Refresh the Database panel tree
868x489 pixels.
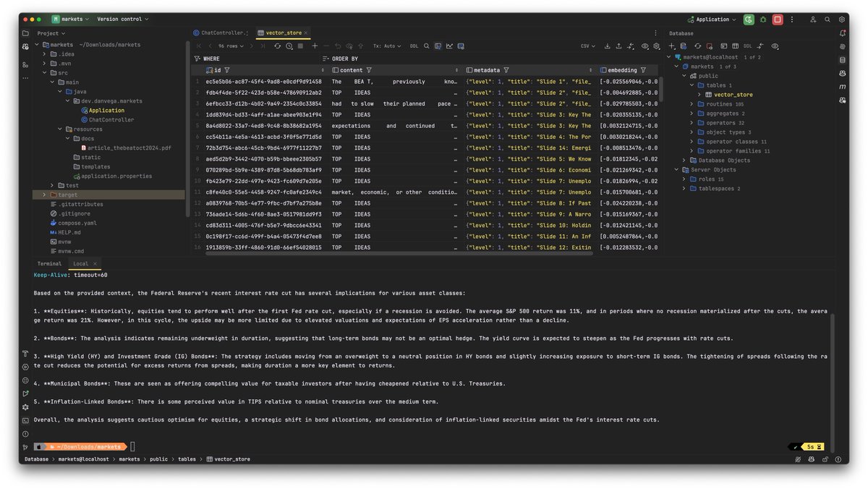697,46
